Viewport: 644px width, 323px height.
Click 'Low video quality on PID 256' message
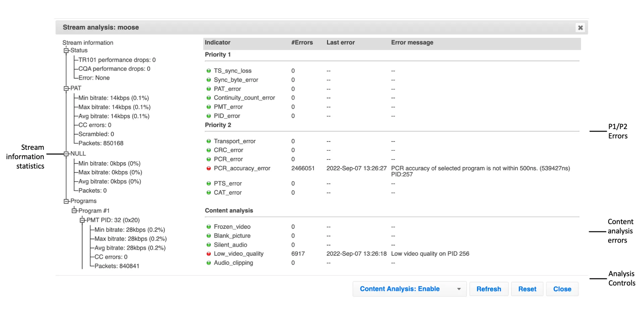(x=430, y=254)
